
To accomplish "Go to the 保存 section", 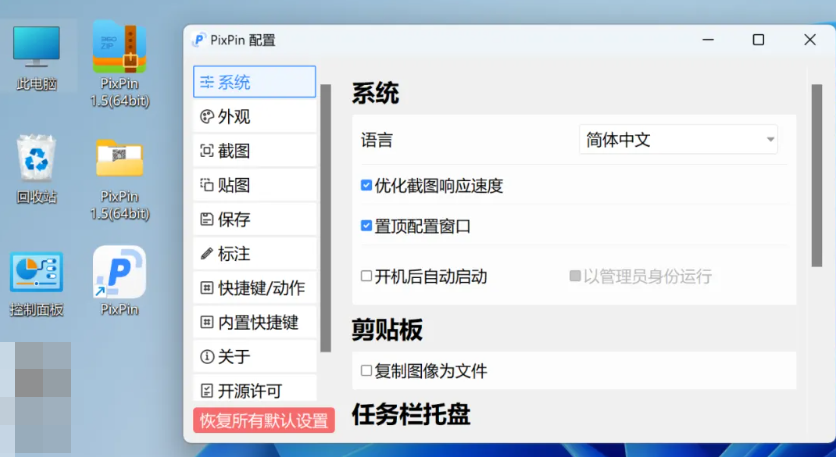I will pos(254,219).
